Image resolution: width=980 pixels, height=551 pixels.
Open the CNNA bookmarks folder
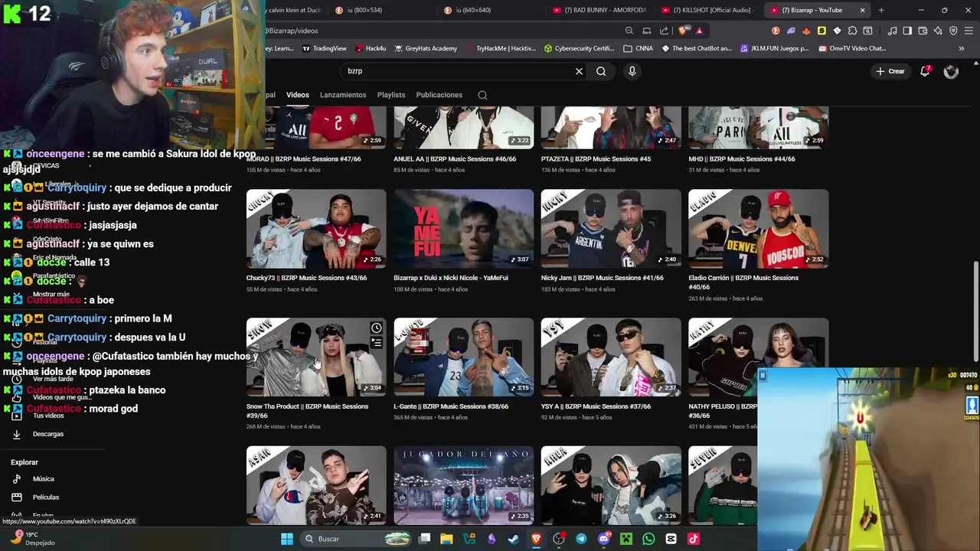coord(638,48)
